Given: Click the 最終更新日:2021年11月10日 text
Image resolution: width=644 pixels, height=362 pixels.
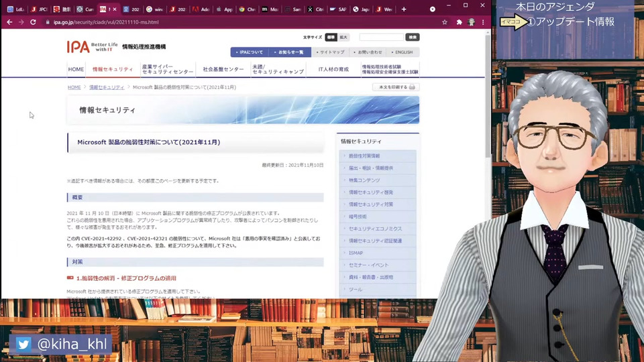Looking at the screenshot, I should click(292, 165).
